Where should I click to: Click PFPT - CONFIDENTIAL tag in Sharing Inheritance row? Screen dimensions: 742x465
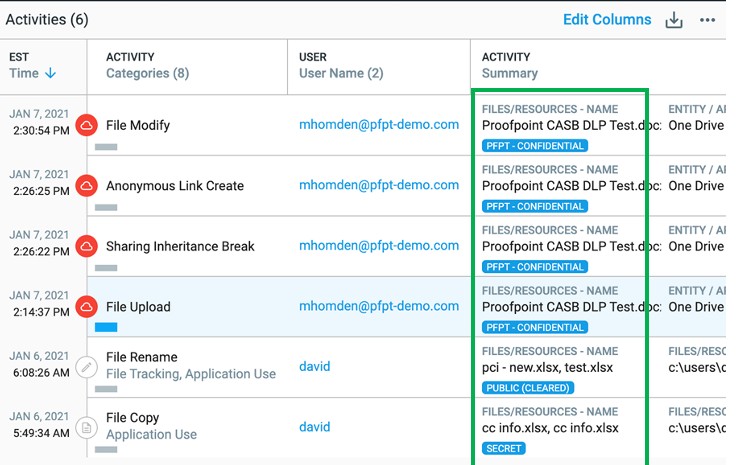click(x=535, y=267)
